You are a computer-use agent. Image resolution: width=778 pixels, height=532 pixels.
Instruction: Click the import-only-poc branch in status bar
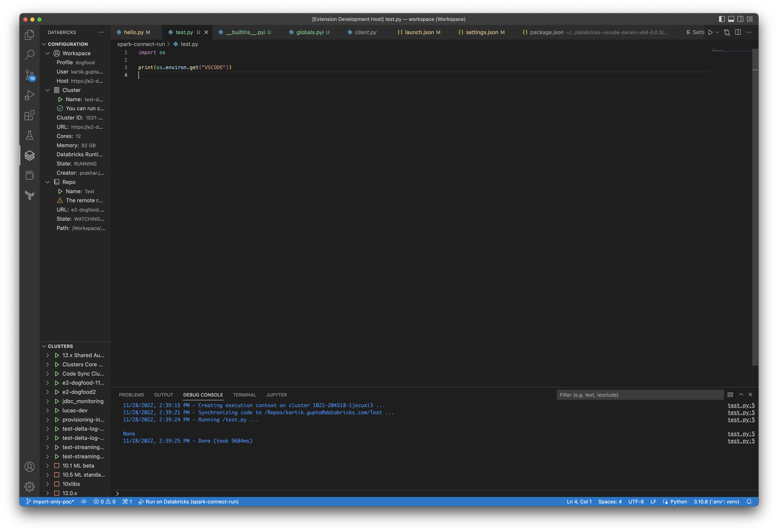(50, 502)
